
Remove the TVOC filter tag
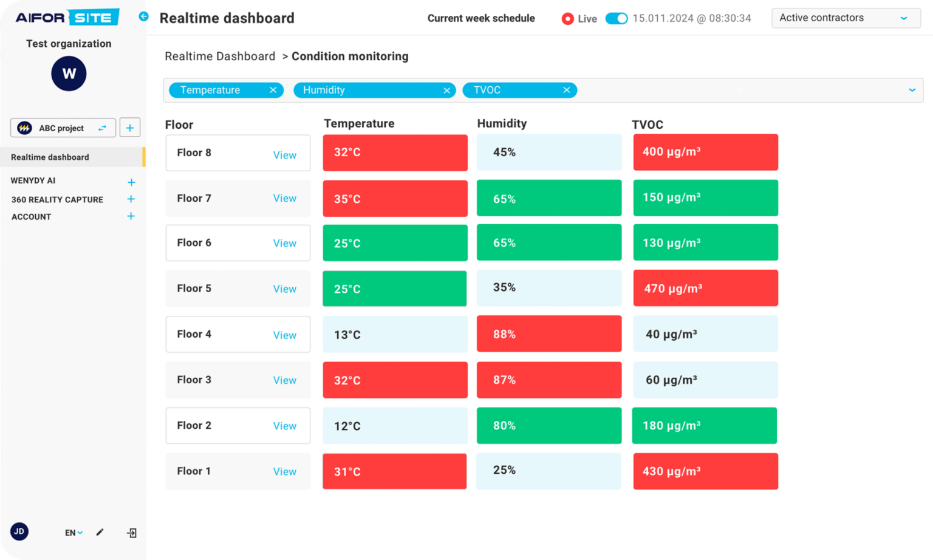567,90
